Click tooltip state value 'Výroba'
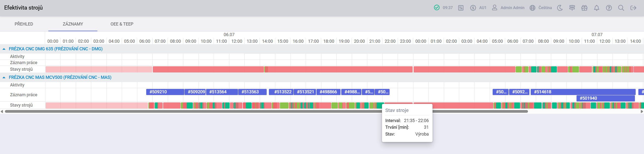The image size is (644, 154). click(x=422, y=134)
